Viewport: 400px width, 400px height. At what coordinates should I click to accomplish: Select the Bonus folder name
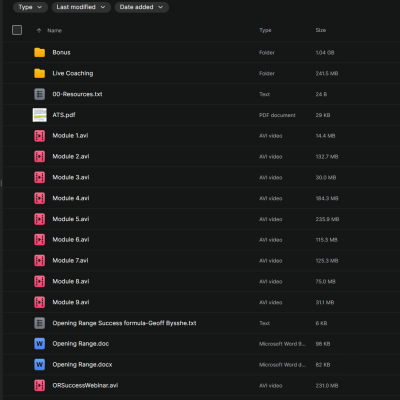61,52
